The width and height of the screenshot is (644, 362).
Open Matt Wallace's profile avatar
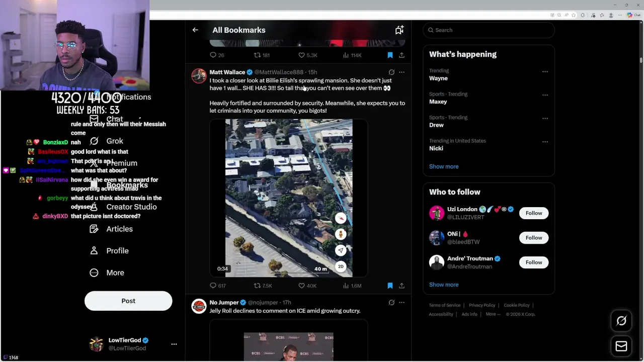pyautogui.click(x=199, y=76)
